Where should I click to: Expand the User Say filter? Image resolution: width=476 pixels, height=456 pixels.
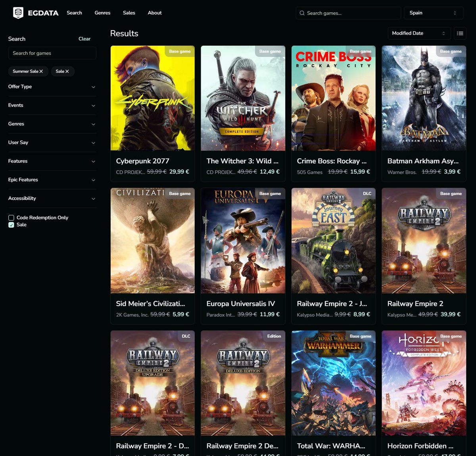click(x=52, y=143)
